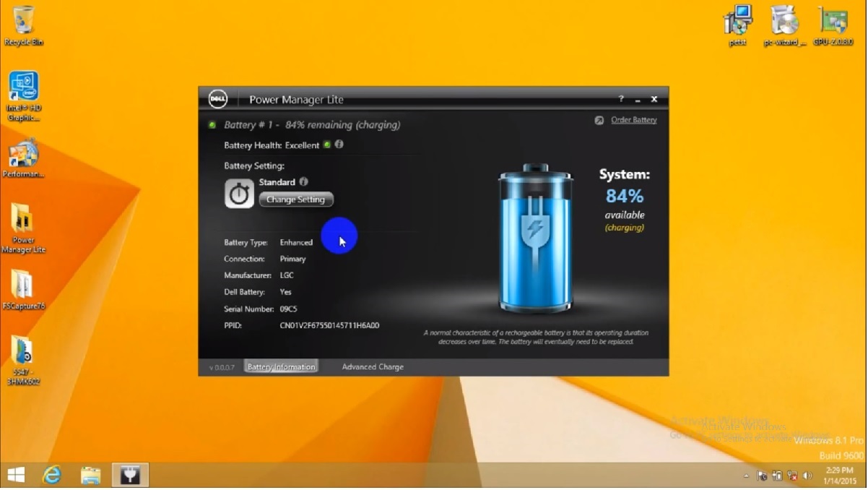Open the help question mark in the title bar
This screenshot has width=868, height=490.
(x=621, y=99)
